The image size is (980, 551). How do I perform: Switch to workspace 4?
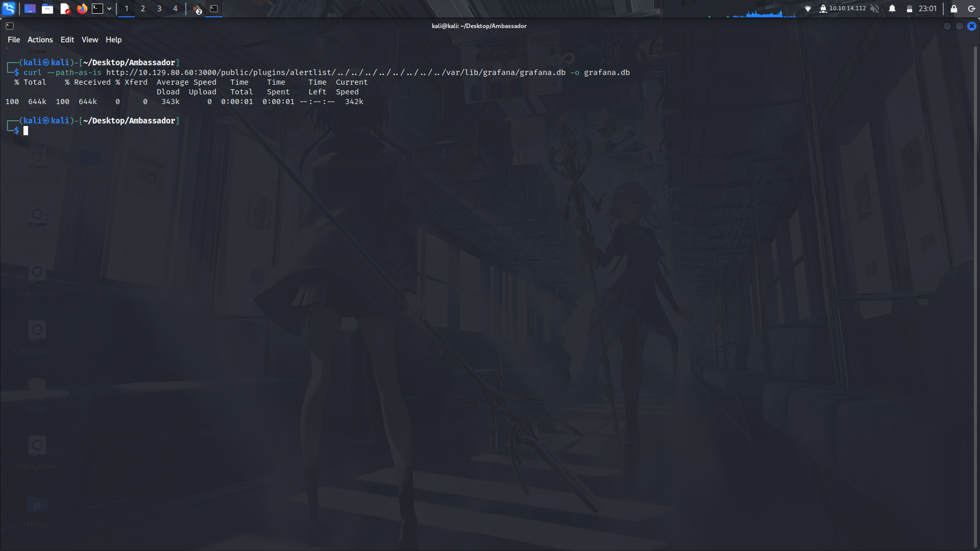[x=175, y=8]
